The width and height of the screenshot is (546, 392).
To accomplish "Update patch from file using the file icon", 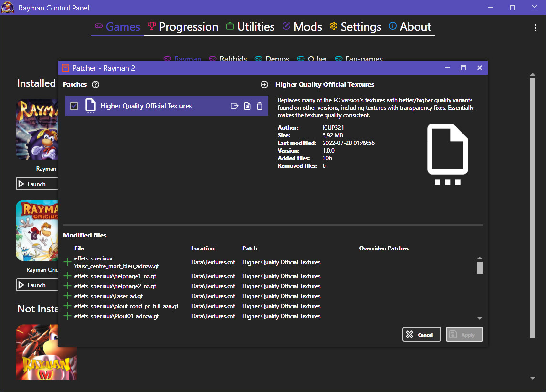I will click(x=247, y=106).
